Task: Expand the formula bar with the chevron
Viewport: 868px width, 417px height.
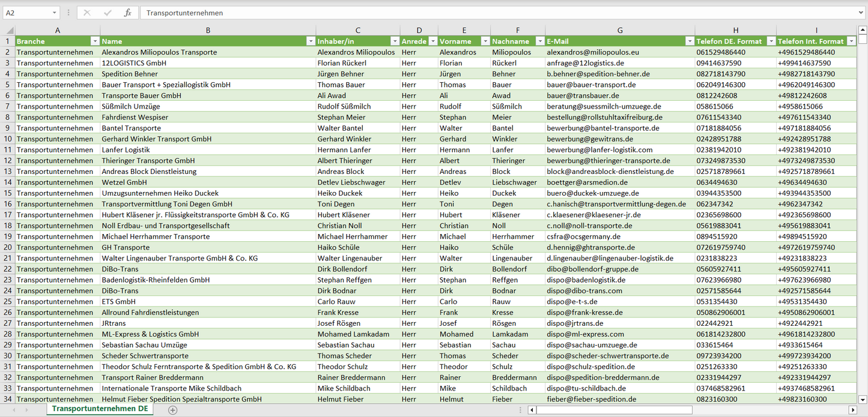Action: (x=861, y=13)
